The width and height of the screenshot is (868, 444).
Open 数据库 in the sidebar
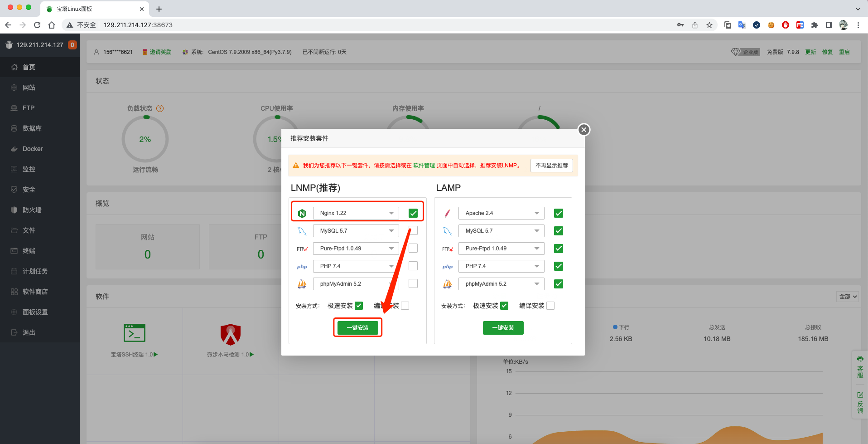tap(40, 128)
